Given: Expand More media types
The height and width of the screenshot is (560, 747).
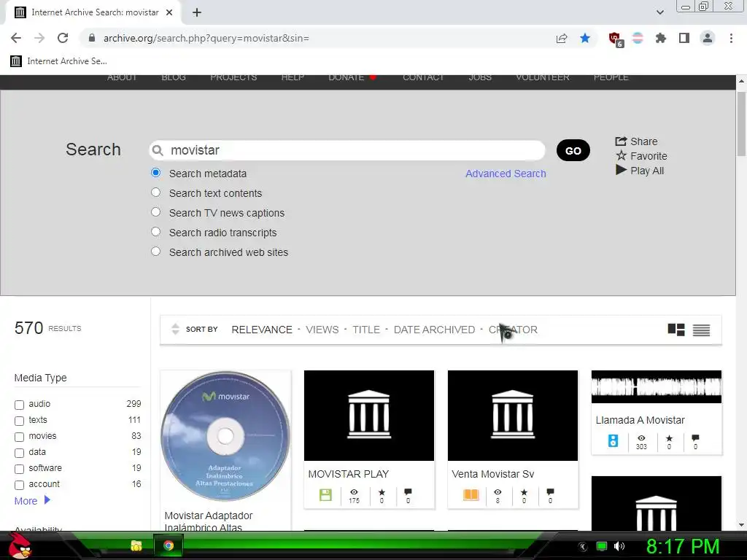Looking at the screenshot, I should pos(32,500).
